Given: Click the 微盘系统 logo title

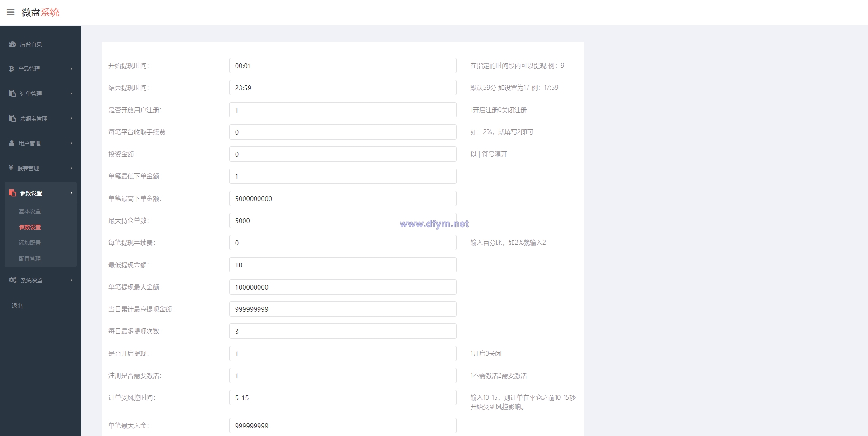Looking at the screenshot, I should pyautogui.click(x=40, y=12).
